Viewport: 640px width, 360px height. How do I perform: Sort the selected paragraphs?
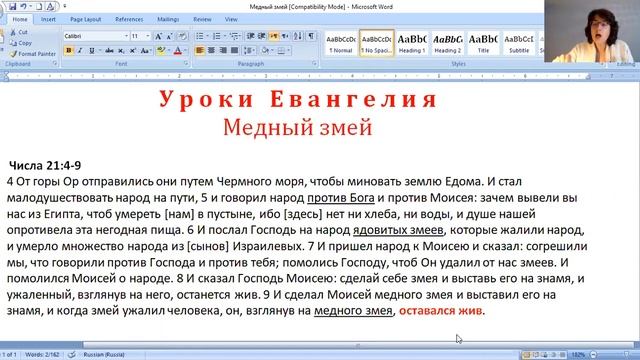point(298,36)
